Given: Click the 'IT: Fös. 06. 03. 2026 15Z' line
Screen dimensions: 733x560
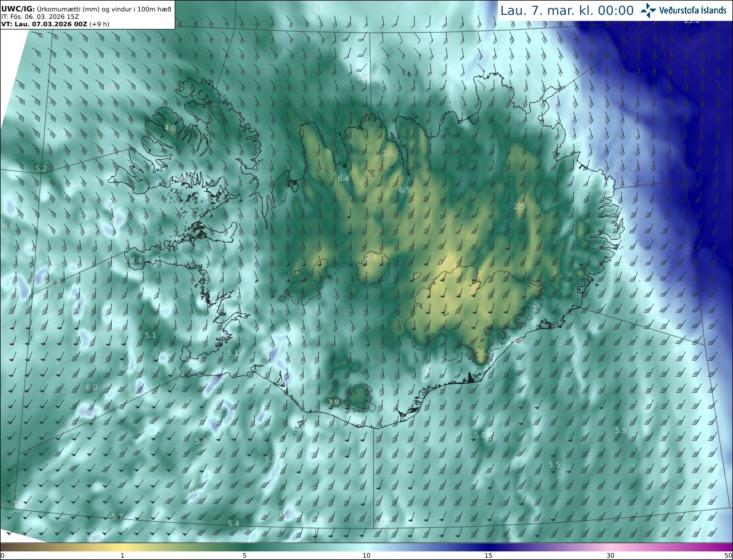Looking at the screenshot, I should click(40, 17).
